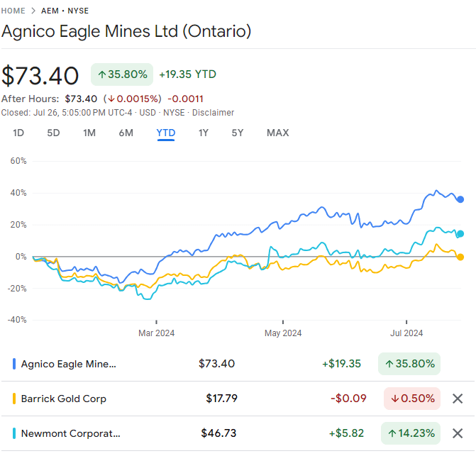
Task: Open Barrick Gold Corp stock row
Action: coord(64,399)
